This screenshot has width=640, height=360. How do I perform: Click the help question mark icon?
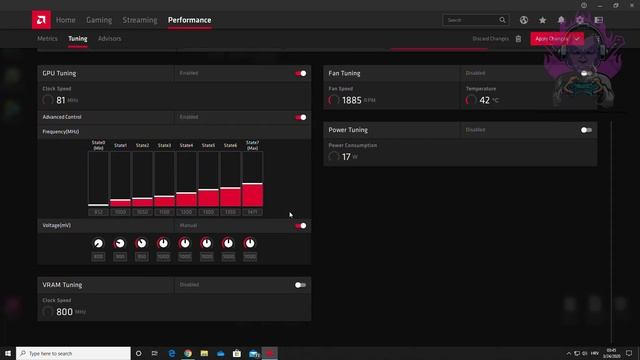coord(584,5)
